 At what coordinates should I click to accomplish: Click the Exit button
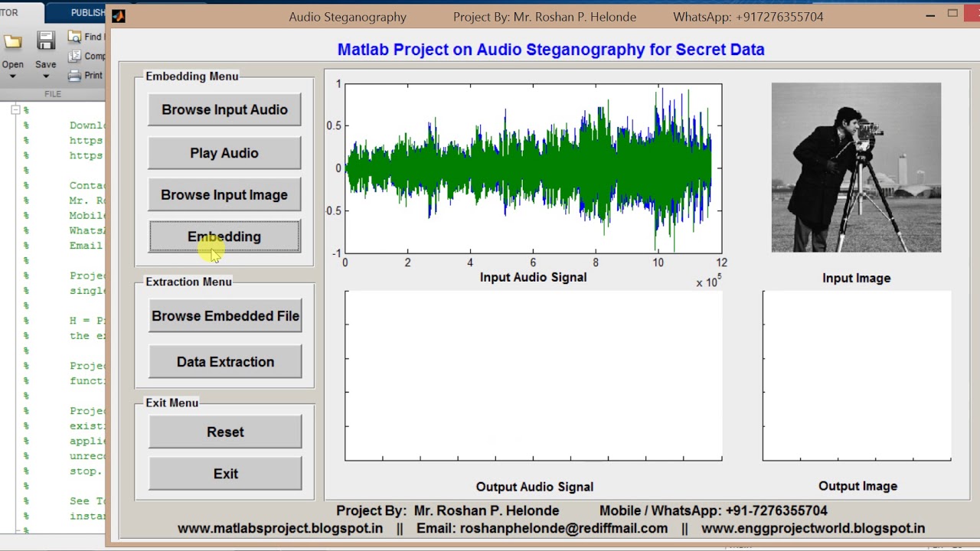coord(225,474)
